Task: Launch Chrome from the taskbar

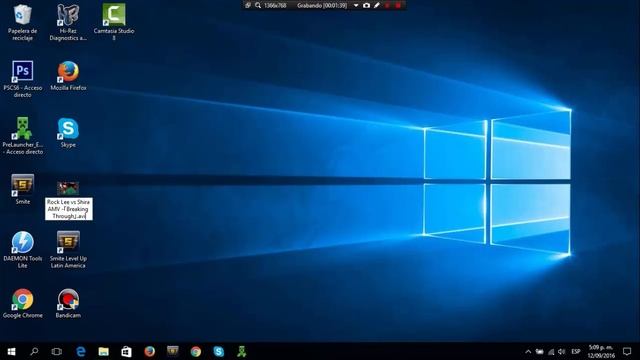Action: click(196, 351)
